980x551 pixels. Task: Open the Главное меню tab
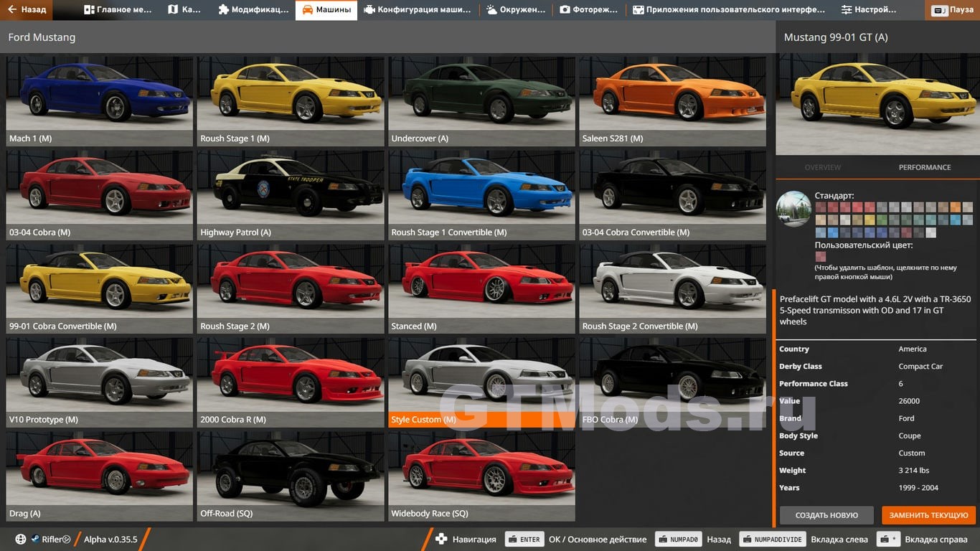coord(118,10)
